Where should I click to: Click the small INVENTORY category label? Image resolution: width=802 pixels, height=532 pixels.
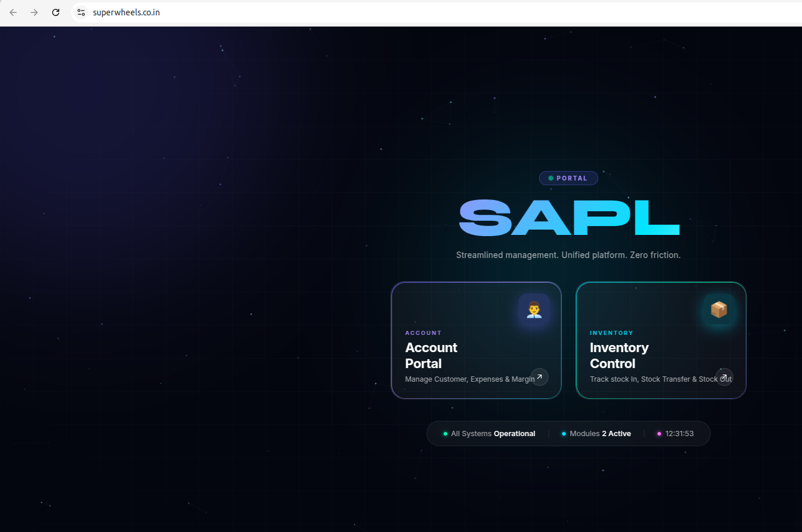(x=611, y=333)
